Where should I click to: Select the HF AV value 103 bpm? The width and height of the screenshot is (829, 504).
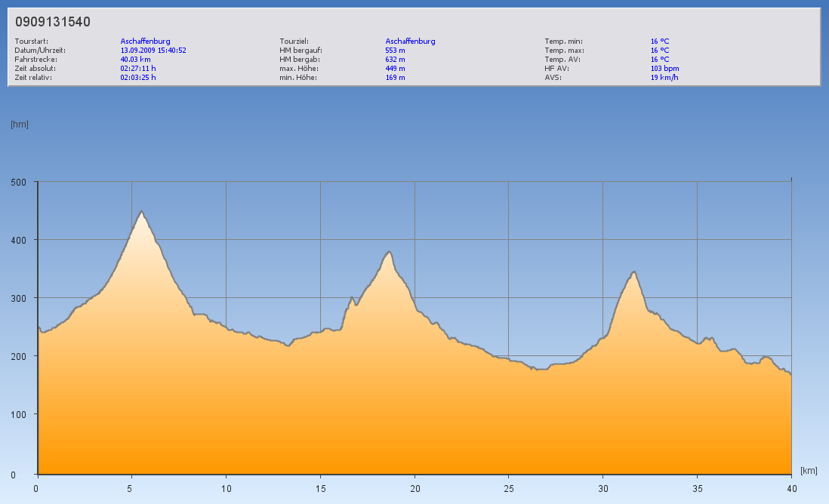[x=664, y=68]
